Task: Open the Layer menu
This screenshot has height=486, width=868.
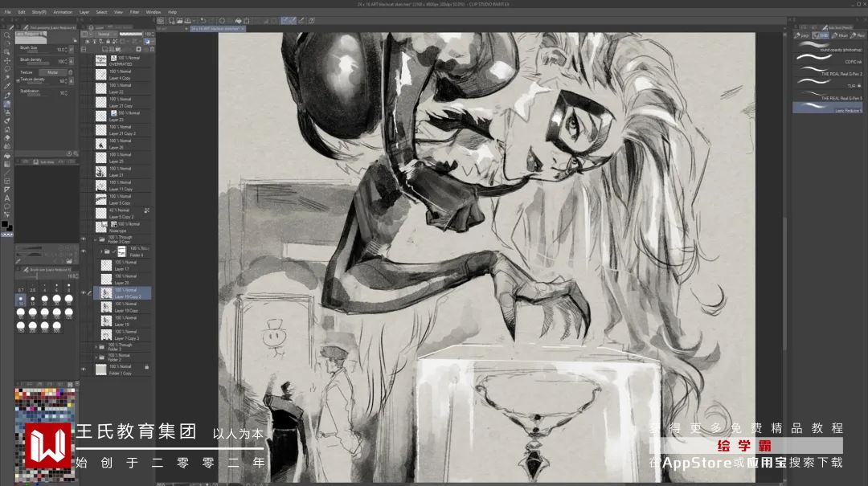Action: click(x=84, y=11)
